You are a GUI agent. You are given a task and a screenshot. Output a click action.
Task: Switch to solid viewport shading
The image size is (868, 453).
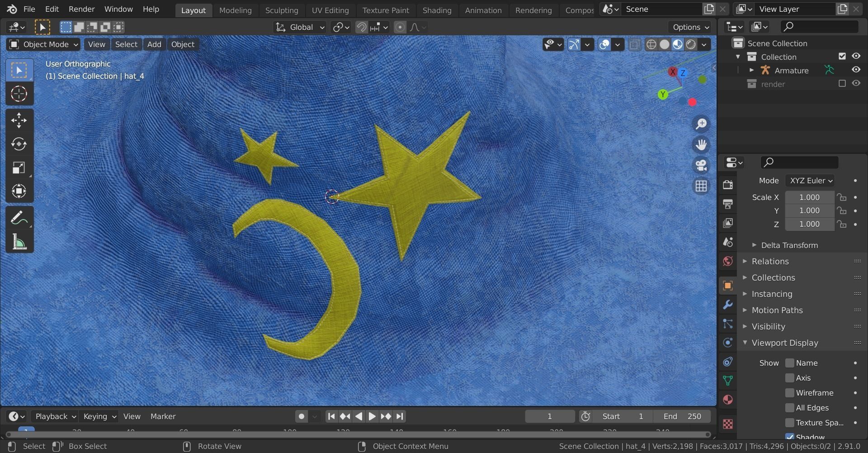pos(665,44)
